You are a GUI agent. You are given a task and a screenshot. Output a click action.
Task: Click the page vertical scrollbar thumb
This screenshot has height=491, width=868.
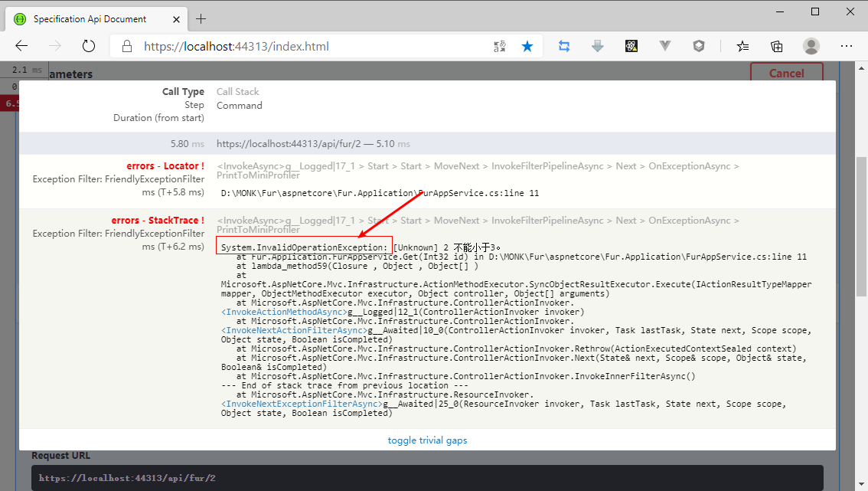click(x=860, y=226)
